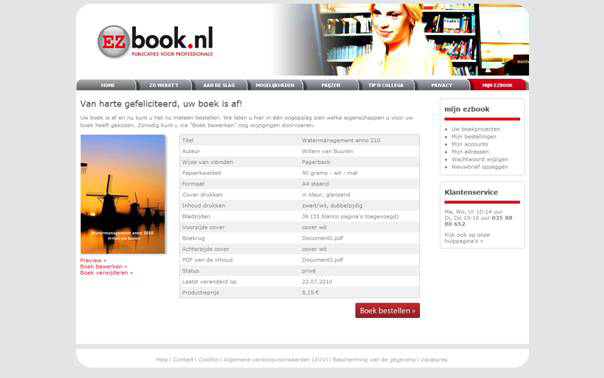Open the Preview link under the cover

coord(93,260)
